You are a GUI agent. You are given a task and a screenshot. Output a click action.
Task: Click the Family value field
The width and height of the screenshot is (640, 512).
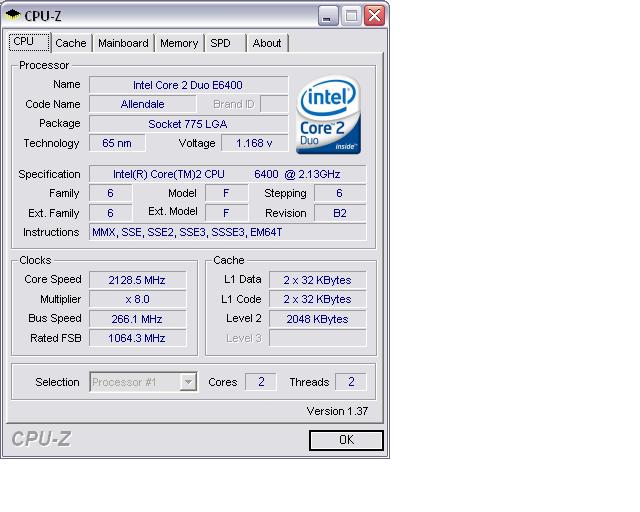(x=111, y=193)
